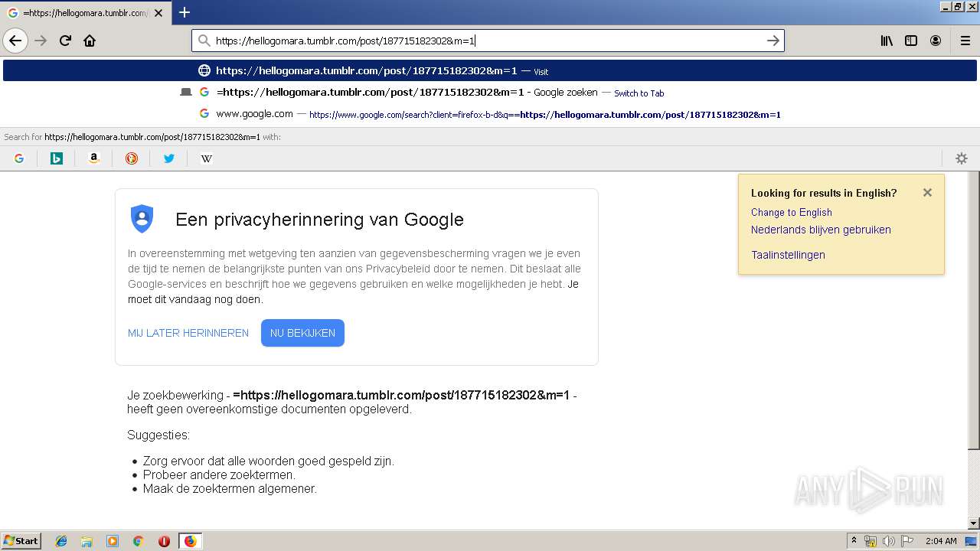Click the taskbar clock 2:04 AM

point(941,541)
